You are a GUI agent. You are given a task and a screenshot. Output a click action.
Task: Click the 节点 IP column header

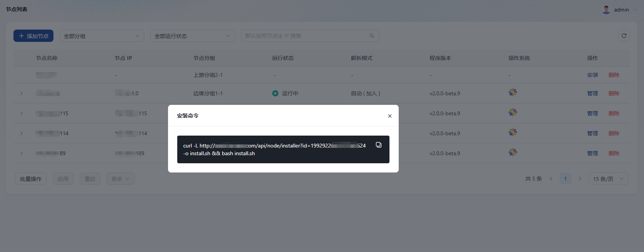coord(123,58)
